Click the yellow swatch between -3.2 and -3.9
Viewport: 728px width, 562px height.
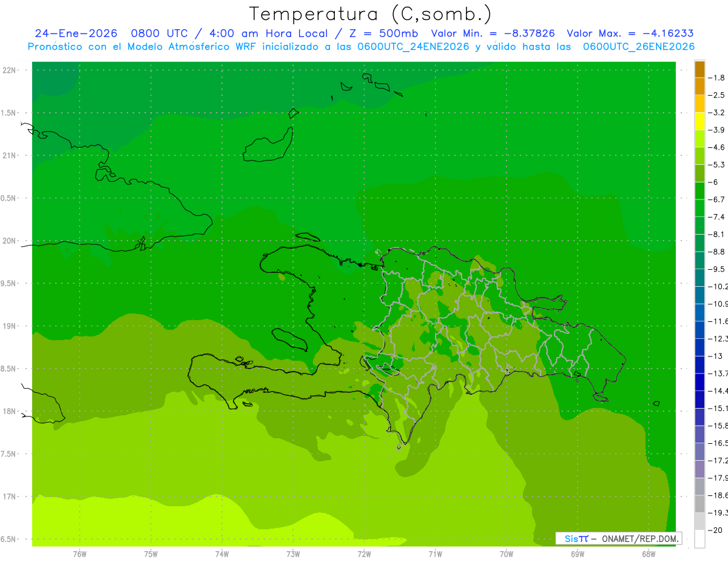(x=700, y=121)
